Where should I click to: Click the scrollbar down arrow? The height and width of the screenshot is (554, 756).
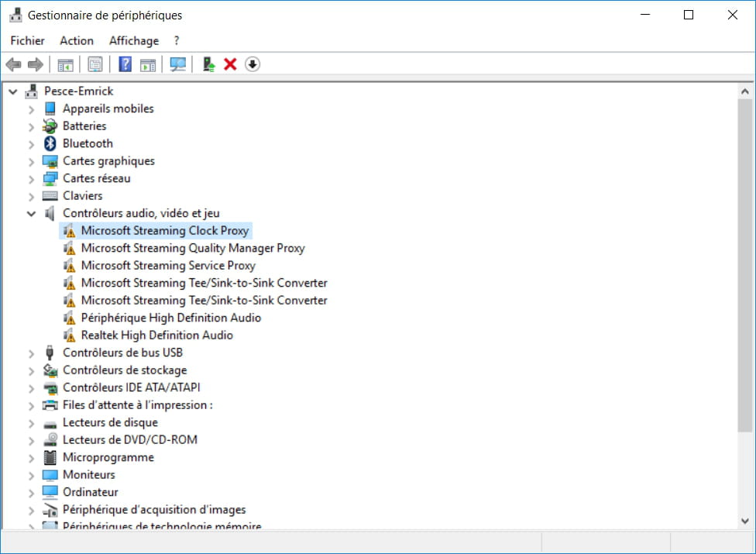coord(745,521)
